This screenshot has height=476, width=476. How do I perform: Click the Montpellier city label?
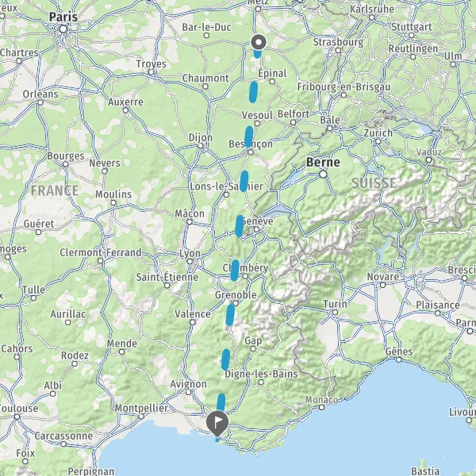pyautogui.click(x=141, y=408)
